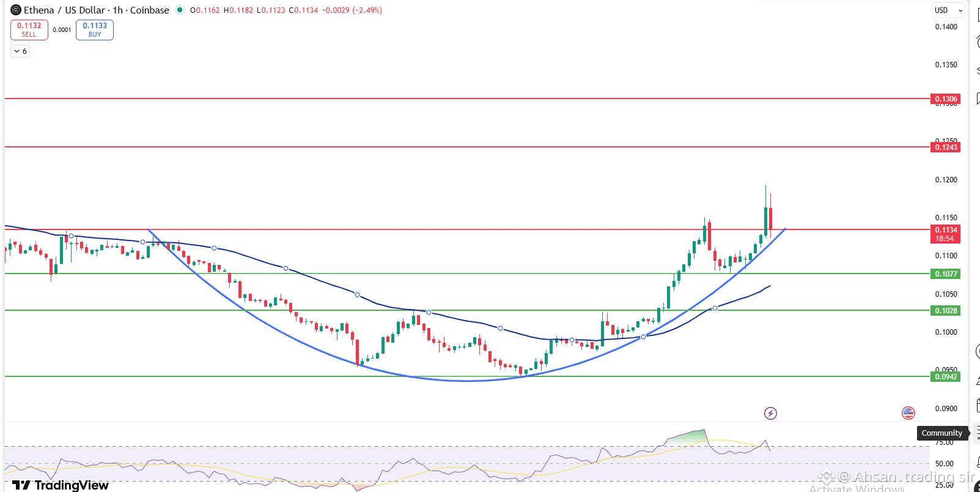Click the 0.1000 price axis label
Image resolution: width=980 pixels, height=492 pixels.
coord(946,332)
